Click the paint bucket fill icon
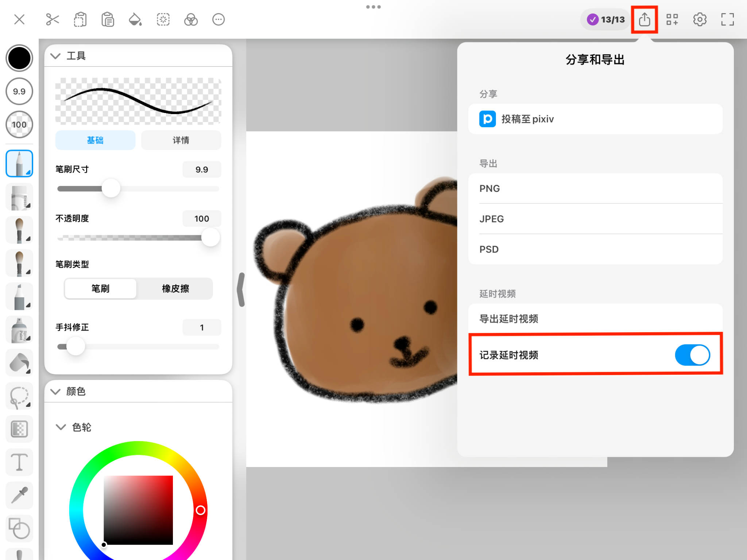 (135, 19)
